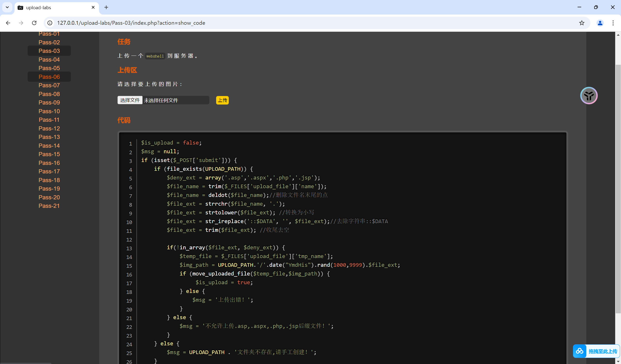Click the cloud drag-to-upload widget
This screenshot has width=621, height=364.
coord(596,351)
